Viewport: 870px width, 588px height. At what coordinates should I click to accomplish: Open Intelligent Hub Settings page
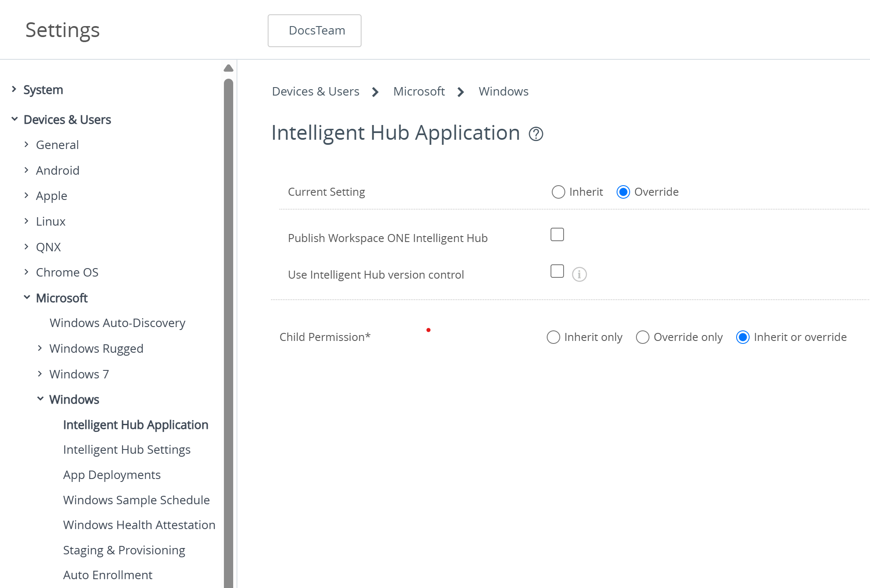pyautogui.click(x=127, y=450)
